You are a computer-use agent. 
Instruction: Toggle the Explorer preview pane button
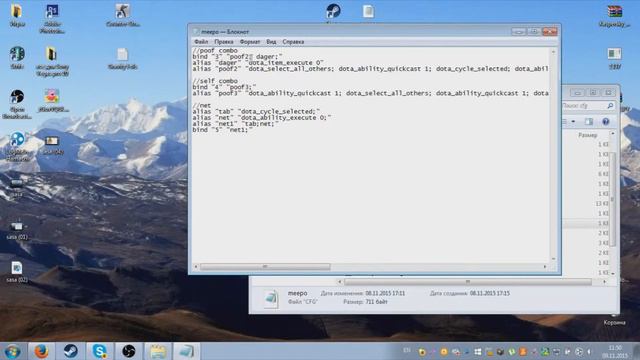point(589,122)
